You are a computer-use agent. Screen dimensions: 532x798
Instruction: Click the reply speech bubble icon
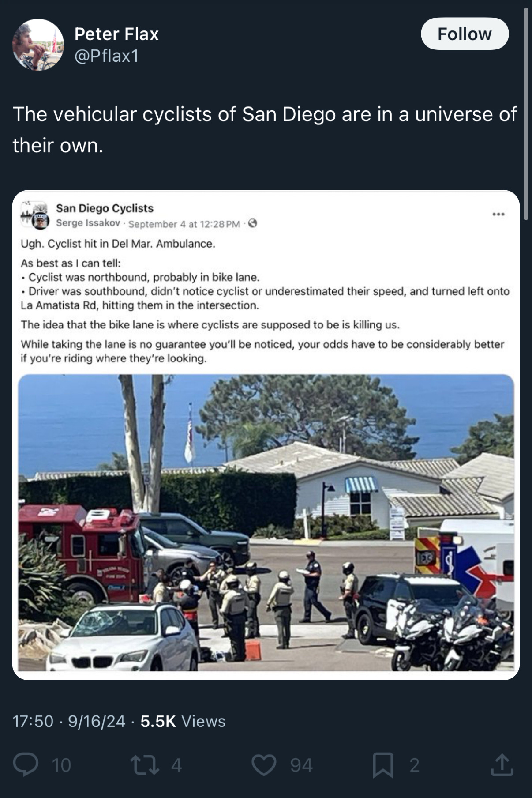coord(26,765)
